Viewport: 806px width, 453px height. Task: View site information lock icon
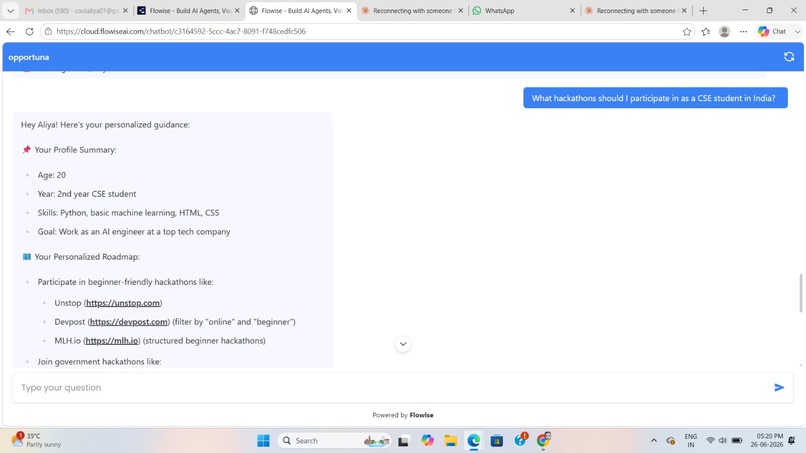click(x=48, y=31)
